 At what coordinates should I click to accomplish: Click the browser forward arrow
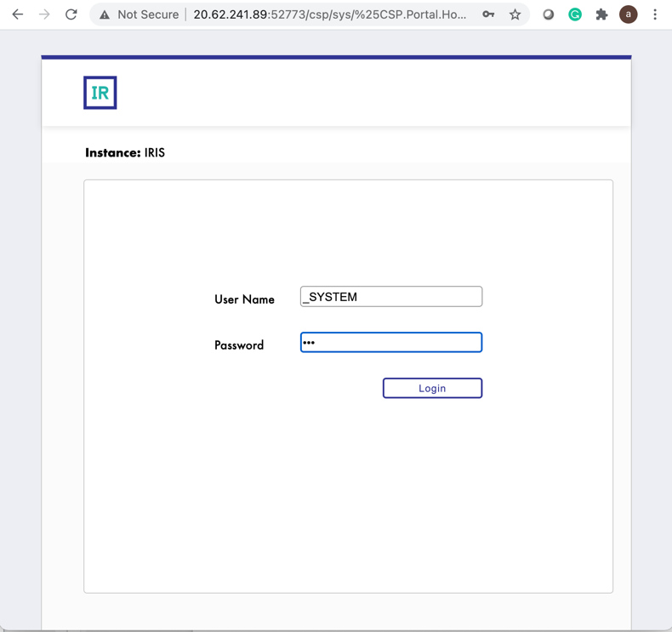point(44,14)
